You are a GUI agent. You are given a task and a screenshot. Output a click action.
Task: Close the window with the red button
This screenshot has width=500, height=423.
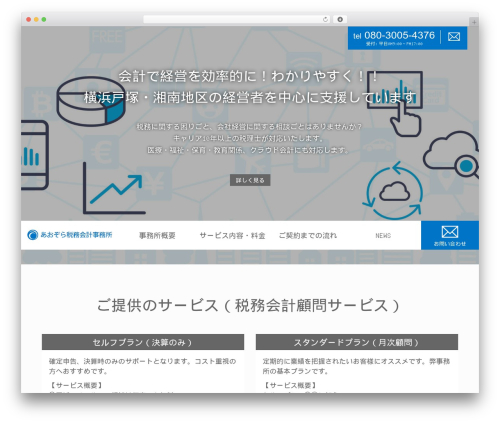pos(29,20)
